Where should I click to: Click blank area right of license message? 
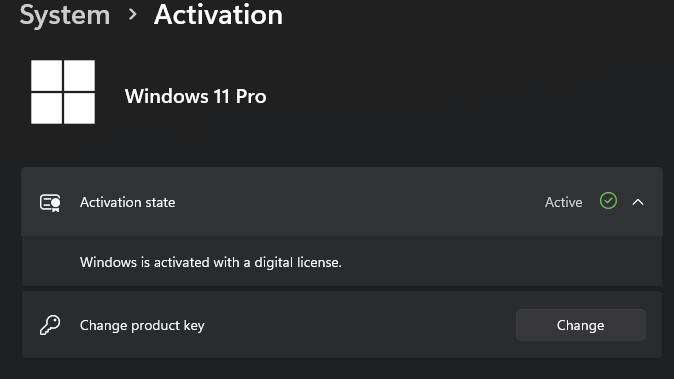[501, 262]
